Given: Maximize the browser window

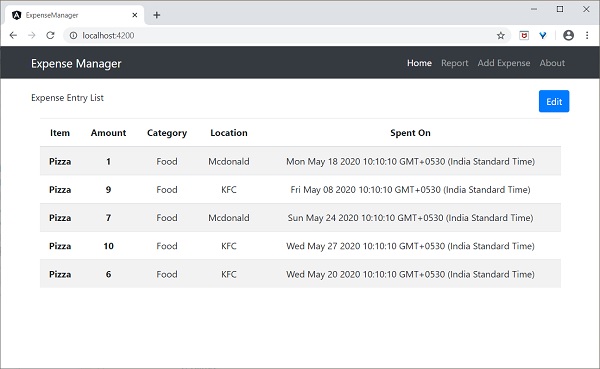Looking at the screenshot, I should pos(560,9).
